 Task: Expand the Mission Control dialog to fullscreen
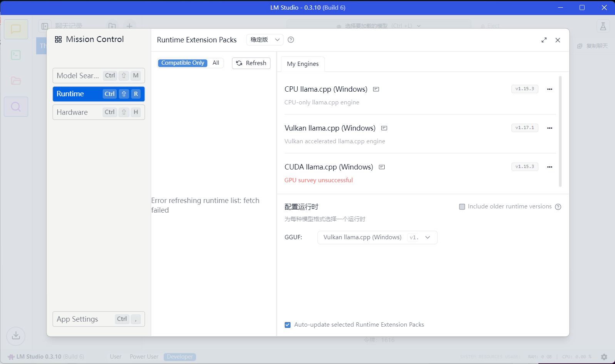[544, 40]
